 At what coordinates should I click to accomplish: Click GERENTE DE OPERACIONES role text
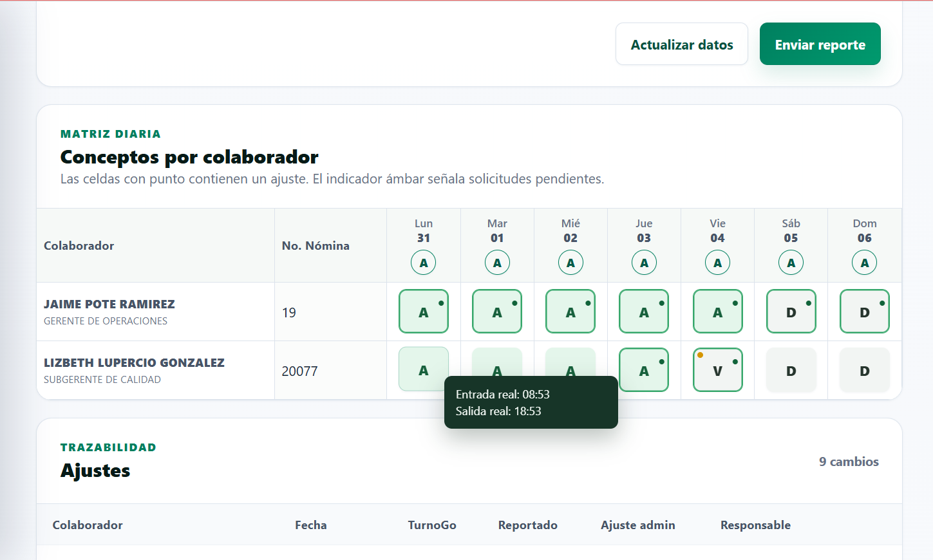(x=106, y=321)
